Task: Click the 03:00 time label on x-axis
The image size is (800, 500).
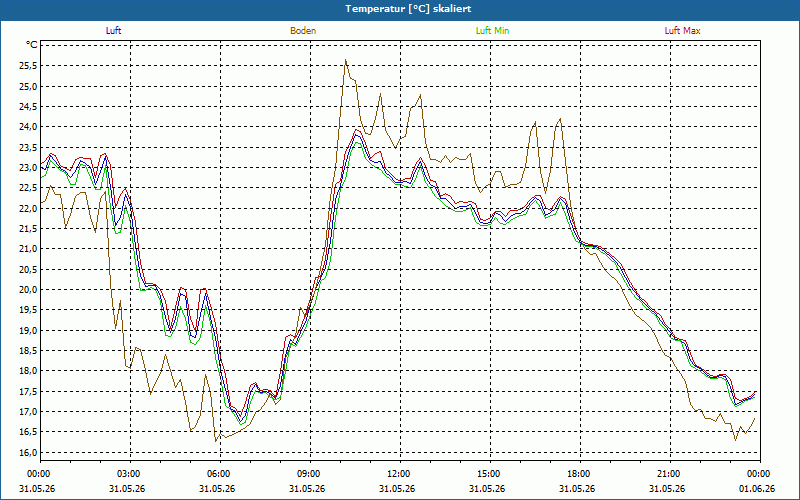Action: click(x=128, y=474)
